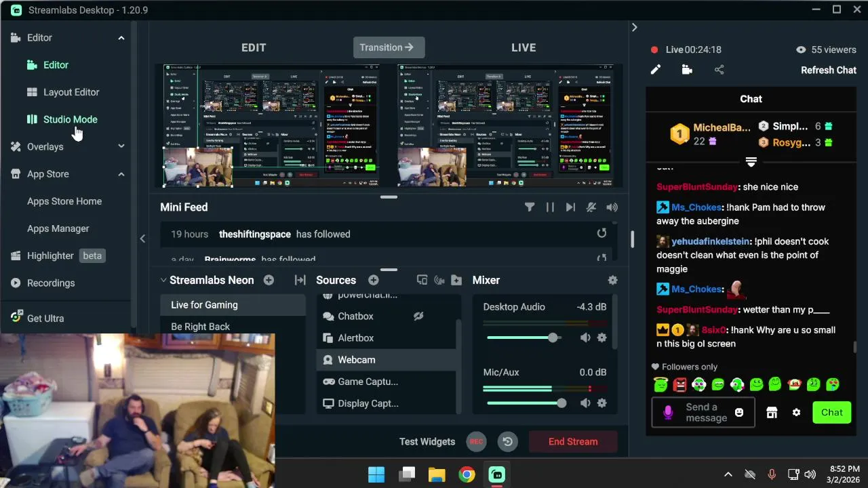868x488 pixels.
Task: Toggle Chatbox source visibility eye
Action: (x=418, y=317)
